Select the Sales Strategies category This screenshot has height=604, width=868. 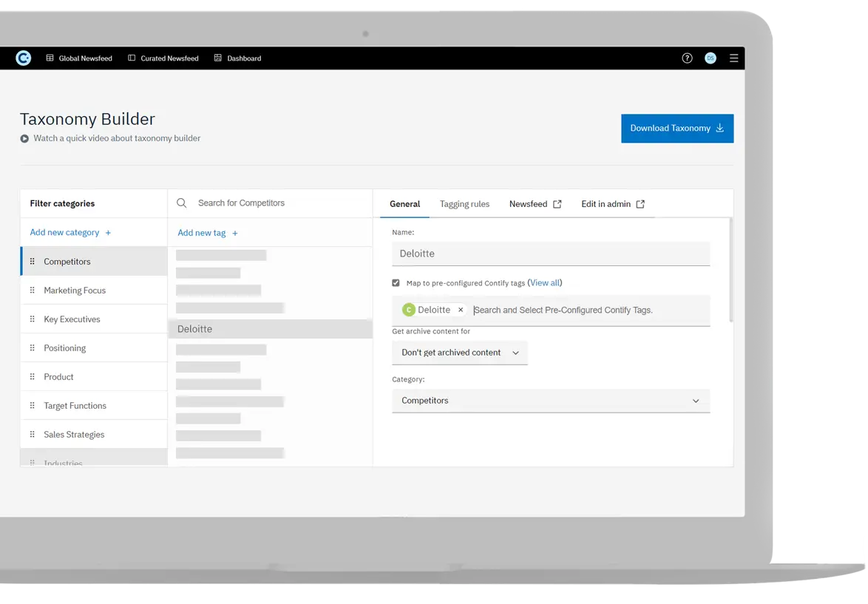[x=94, y=434]
